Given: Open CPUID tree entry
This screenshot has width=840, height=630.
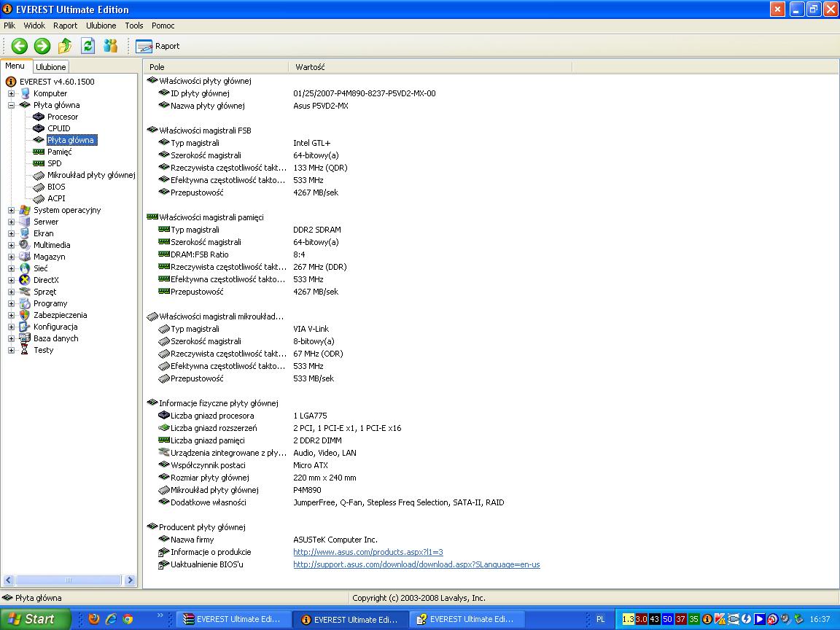Looking at the screenshot, I should coord(58,128).
